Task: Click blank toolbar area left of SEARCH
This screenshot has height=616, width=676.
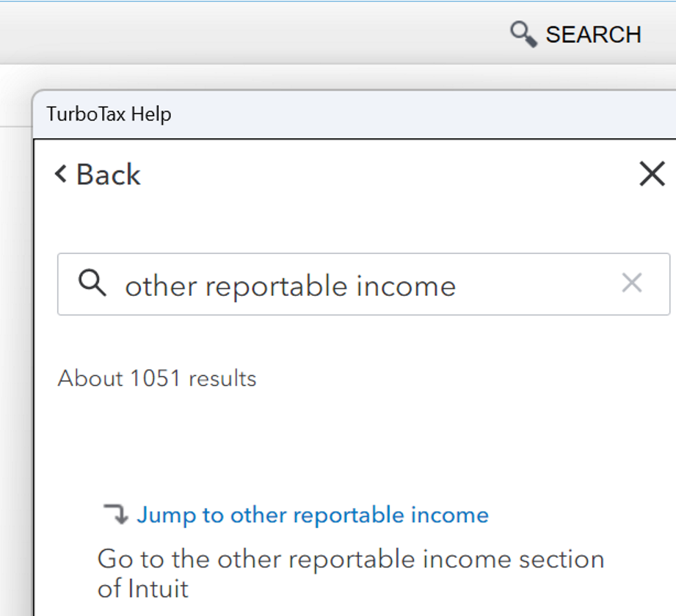Action: 257,35
